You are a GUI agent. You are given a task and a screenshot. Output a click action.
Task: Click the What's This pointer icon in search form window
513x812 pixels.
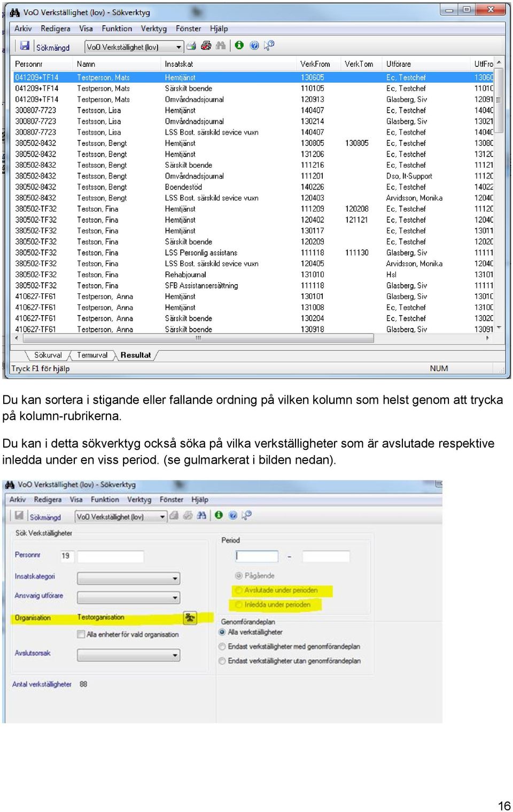(x=246, y=515)
